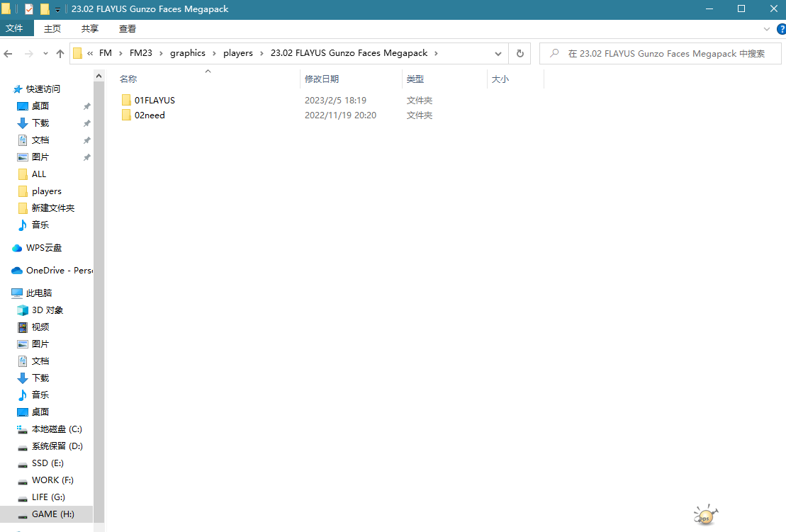Viewport: 786px width, 532px height.
Task: Click the Forward navigation arrow
Action: 28,54
